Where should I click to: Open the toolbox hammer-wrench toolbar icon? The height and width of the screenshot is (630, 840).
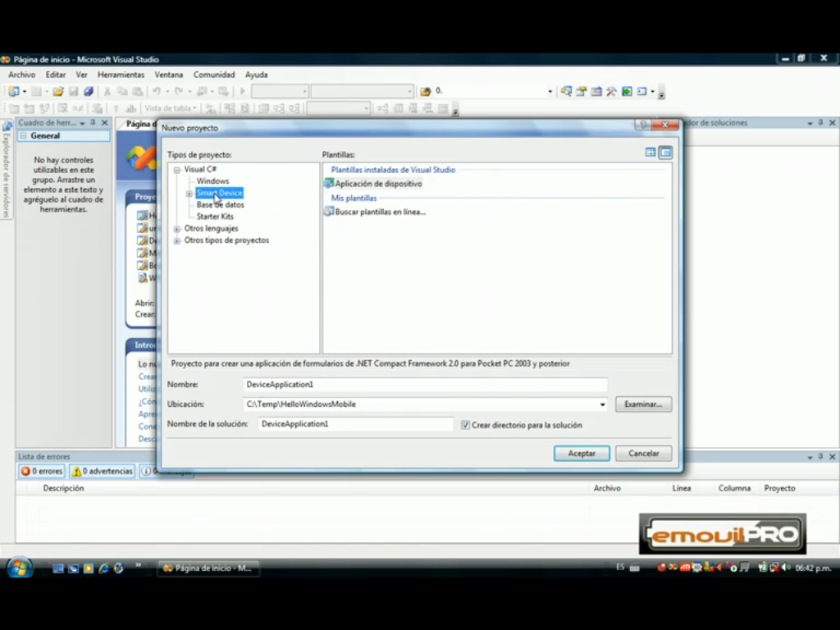tap(611, 91)
